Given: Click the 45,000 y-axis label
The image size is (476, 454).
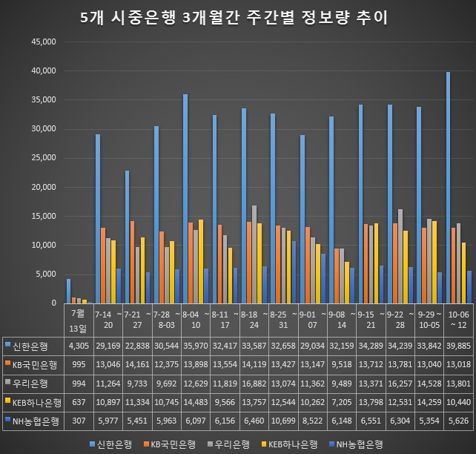Looking at the screenshot, I should click(x=41, y=42).
